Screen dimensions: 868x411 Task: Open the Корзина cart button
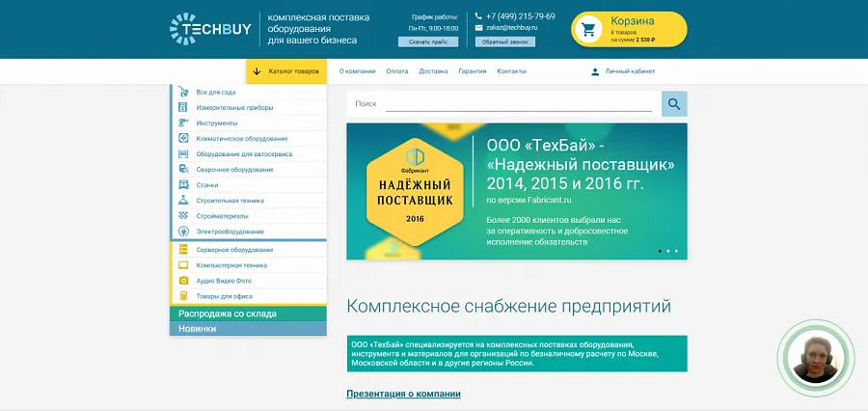coord(630,29)
